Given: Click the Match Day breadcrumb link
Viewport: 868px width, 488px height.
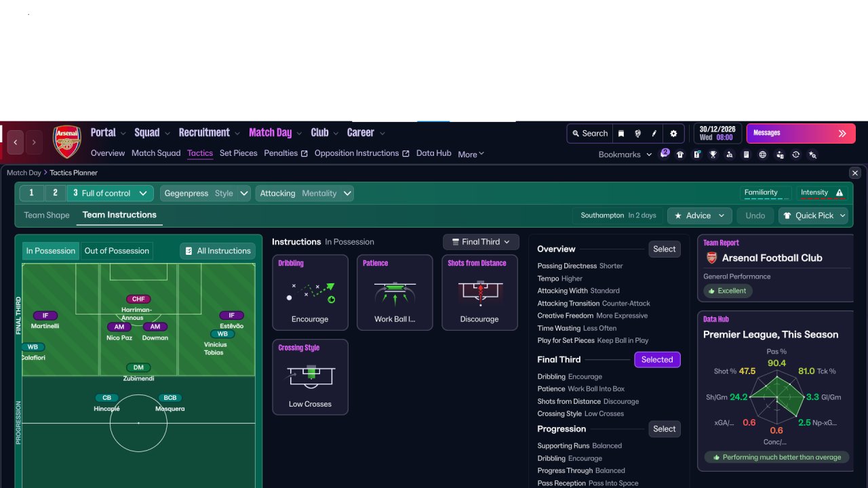Looking at the screenshot, I should click(x=24, y=173).
